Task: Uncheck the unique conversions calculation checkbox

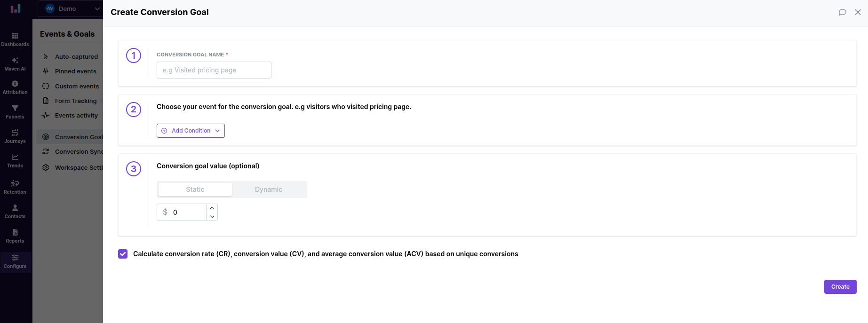Action: pos(123,254)
